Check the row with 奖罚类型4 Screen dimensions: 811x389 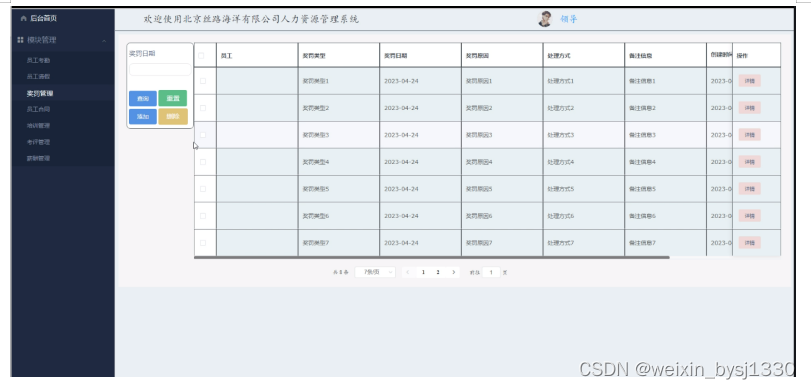(203, 162)
